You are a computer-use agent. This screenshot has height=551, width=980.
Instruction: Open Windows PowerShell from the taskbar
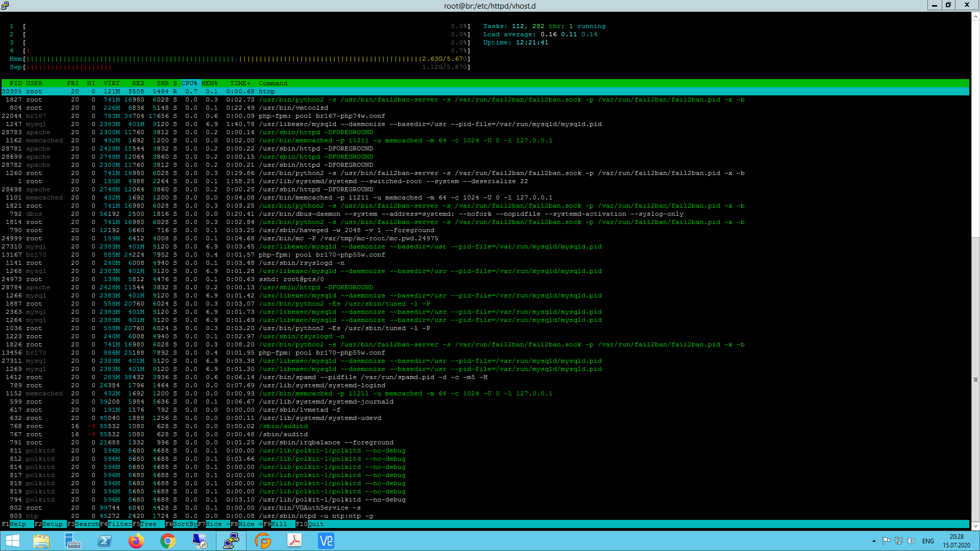tap(105, 541)
